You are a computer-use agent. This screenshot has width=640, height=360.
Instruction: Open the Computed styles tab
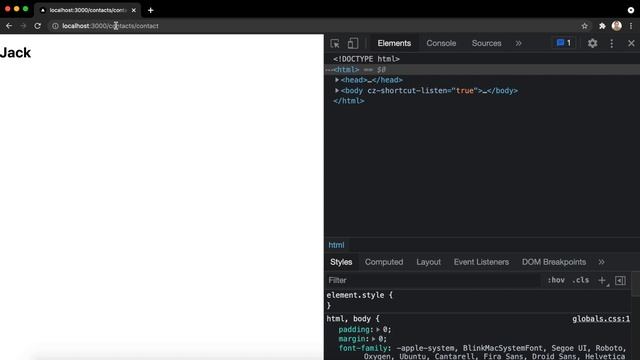[x=384, y=262]
